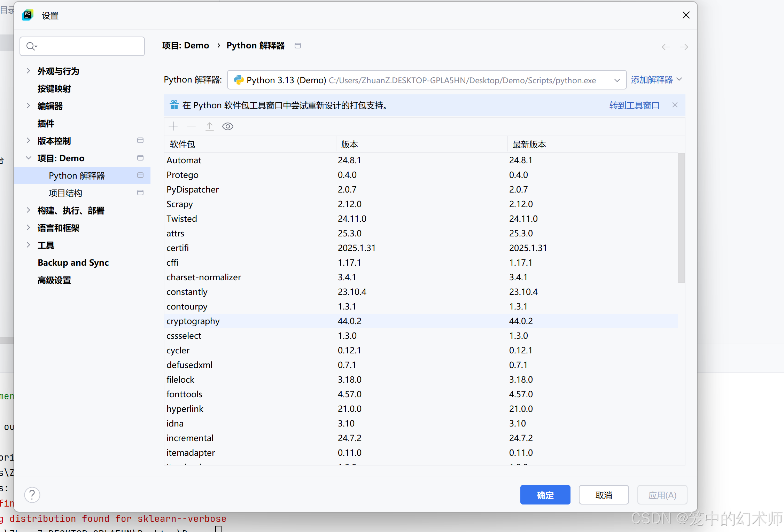Open the Python interpreter dropdown
The width and height of the screenshot is (784, 532).
pyautogui.click(x=617, y=80)
